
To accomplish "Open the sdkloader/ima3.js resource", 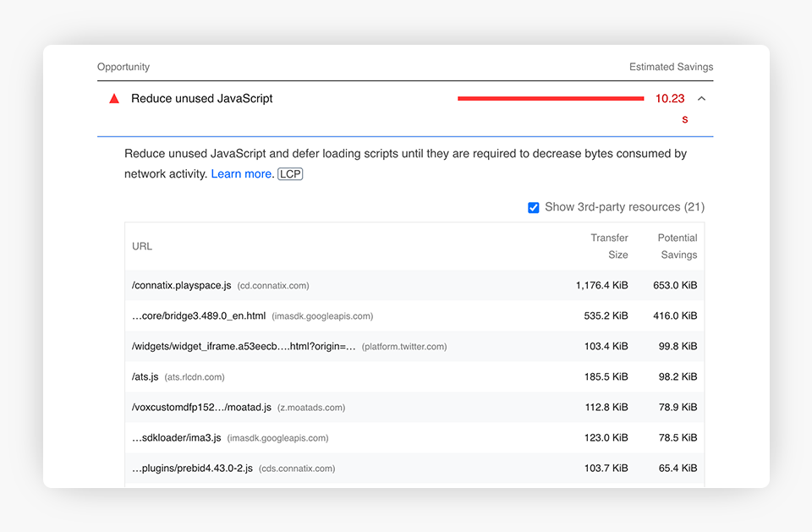I will [176, 438].
